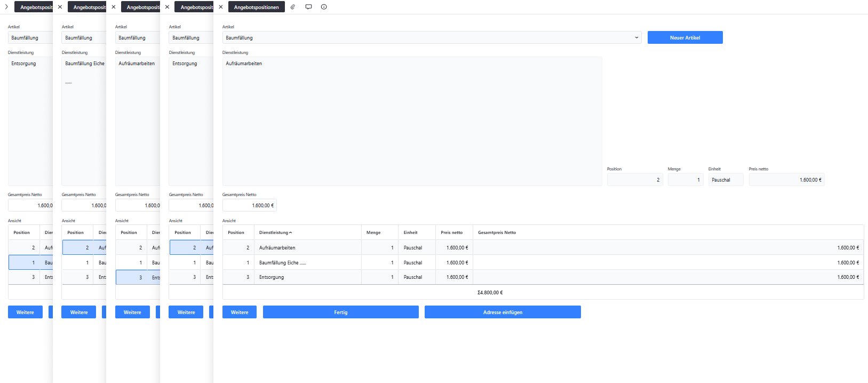Click the Baumfällung Eiche text in a background panel
868x383 pixels.
tap(85, 63)
